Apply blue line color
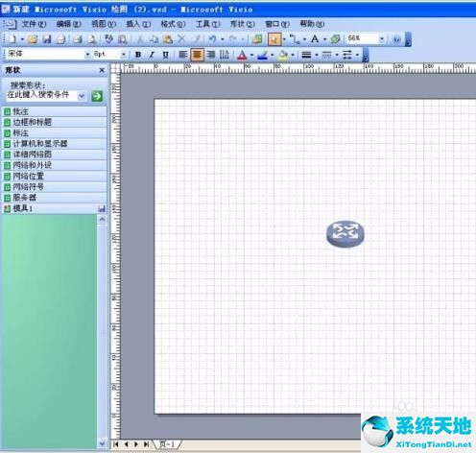The height and width of the screenshot is (453, 476). click(x=262, y=55)
